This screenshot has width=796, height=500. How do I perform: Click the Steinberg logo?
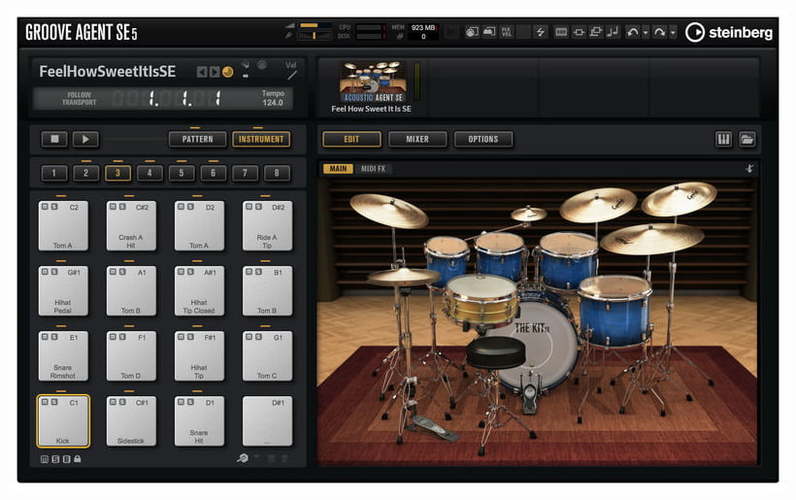729,32
